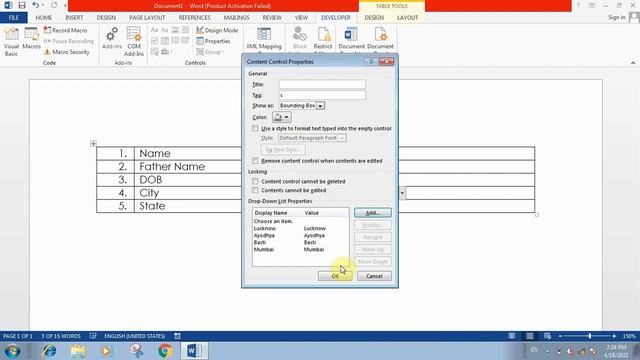Image resolution: width=640 pixels, height=360 pixels.
Task: Click Properties in the Controls group
Action: 213,41
